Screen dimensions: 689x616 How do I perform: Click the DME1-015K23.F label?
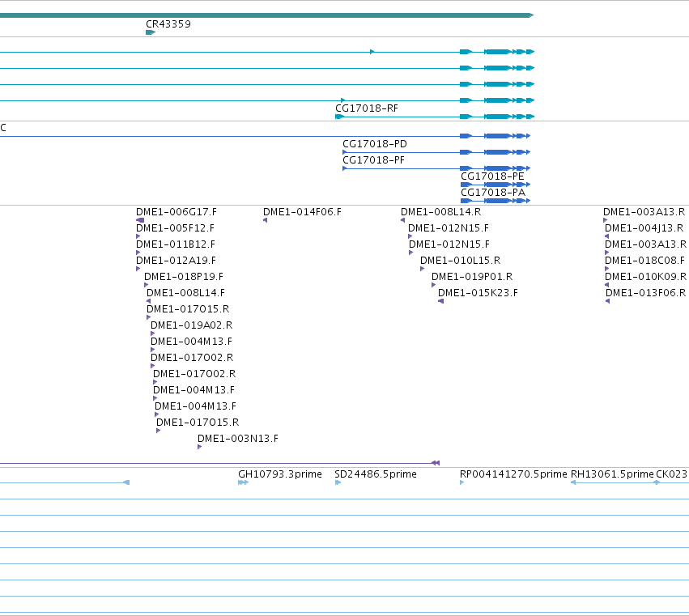pyautogui.click(x=478, y=293)
